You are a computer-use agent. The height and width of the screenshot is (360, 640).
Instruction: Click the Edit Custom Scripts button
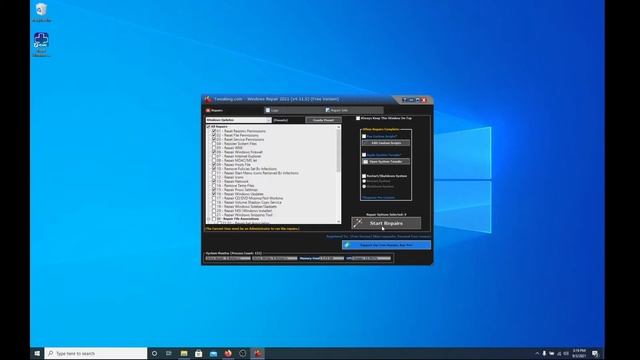coord(386,143)
